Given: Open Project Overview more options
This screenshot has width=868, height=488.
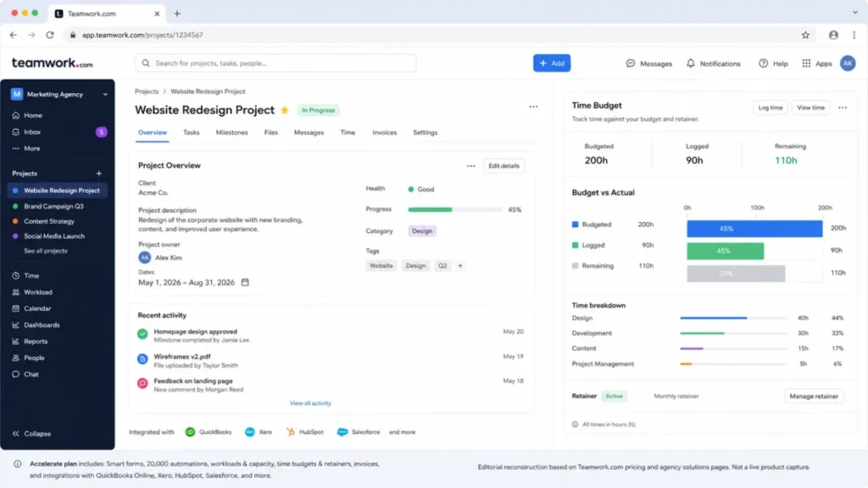Looking at the screenshot, I should (470, 166).
